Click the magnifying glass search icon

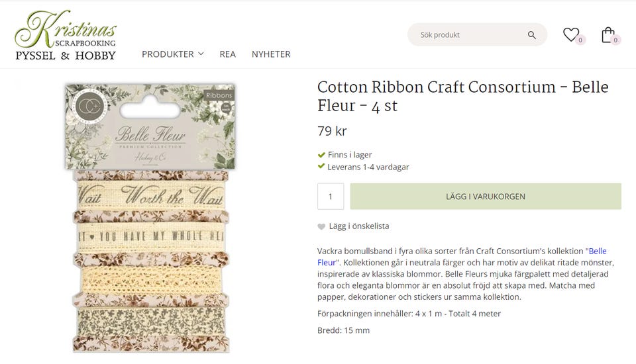pos(531,35)
